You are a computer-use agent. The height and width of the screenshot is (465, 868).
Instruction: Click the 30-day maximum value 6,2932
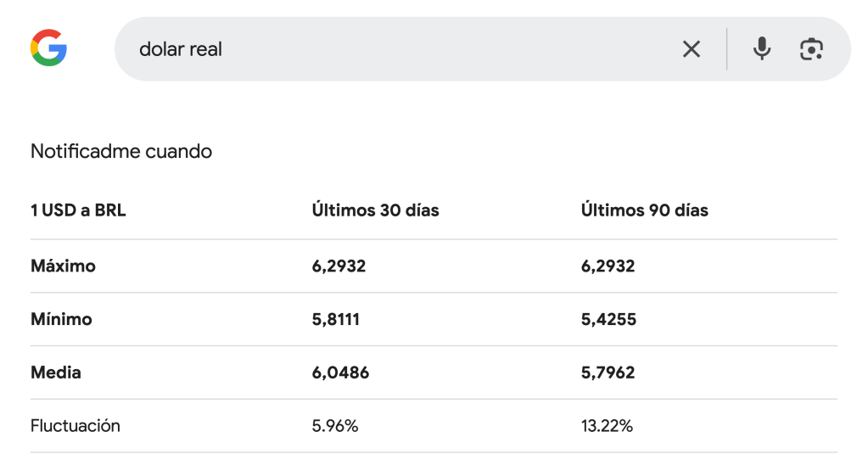339,266
